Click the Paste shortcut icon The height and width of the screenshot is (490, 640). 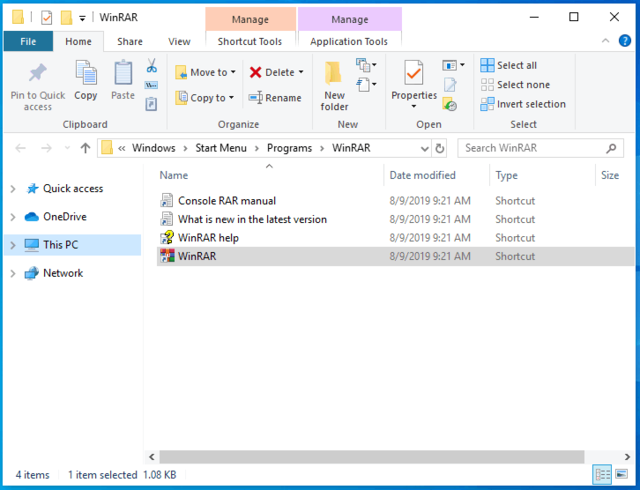click(x=151, y=104)
